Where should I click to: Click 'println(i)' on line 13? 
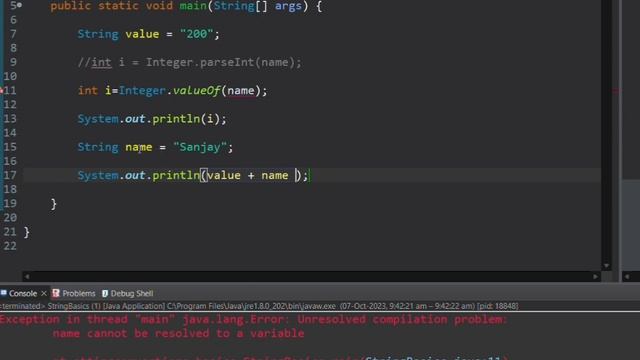pos(186,119)
